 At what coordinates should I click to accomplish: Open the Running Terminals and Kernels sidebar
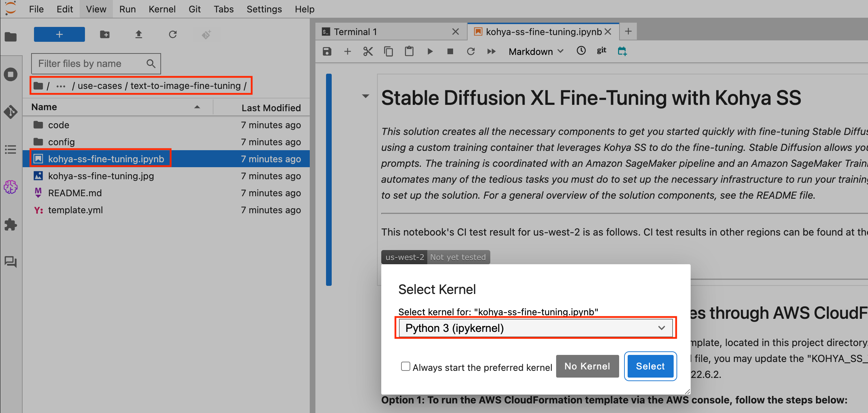click(11, 74)
